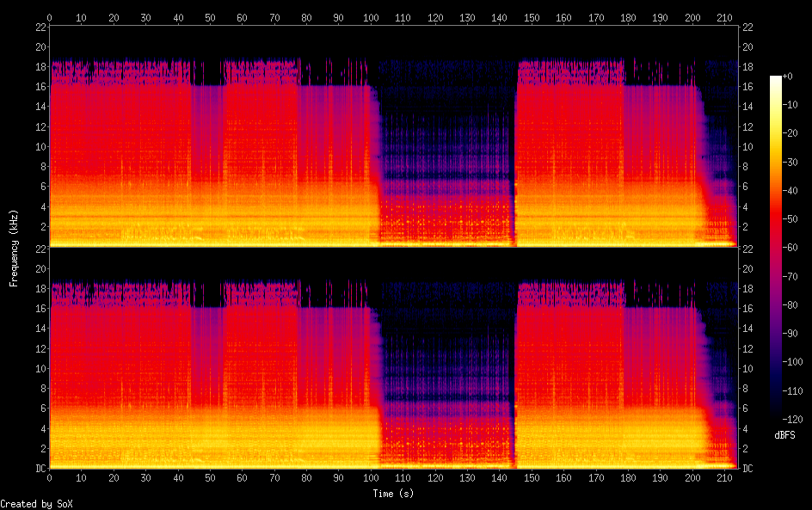
Task: Click the "-120" color scale label
Action: pyautogui.click(x=793, y=420)
